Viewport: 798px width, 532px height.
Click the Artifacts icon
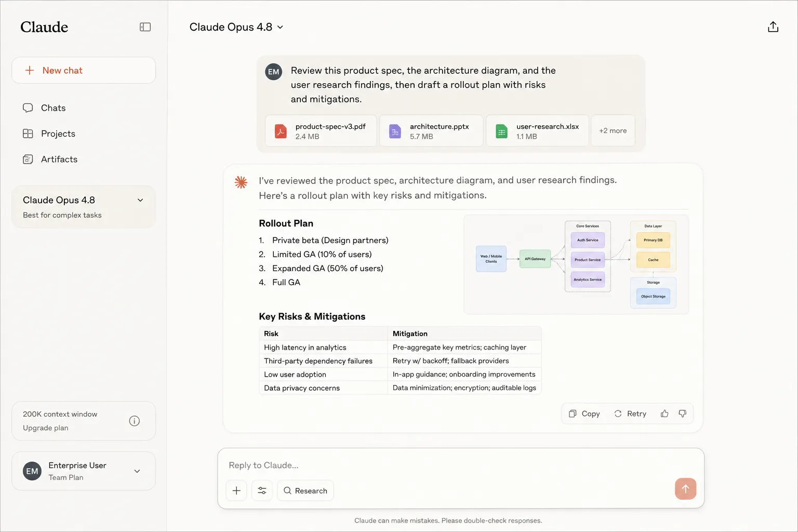(x=28, y=159)
